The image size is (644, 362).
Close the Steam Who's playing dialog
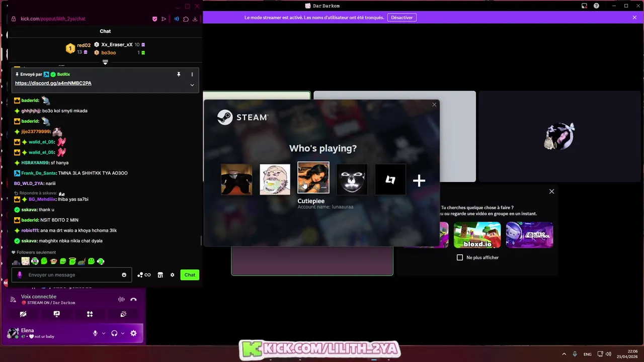point(434,105)
